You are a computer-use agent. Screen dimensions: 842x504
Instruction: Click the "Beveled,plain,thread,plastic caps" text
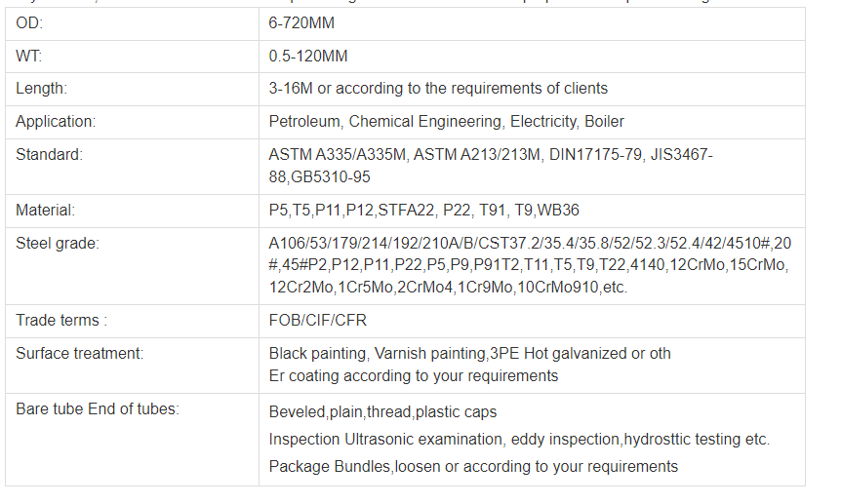[382, 412]
